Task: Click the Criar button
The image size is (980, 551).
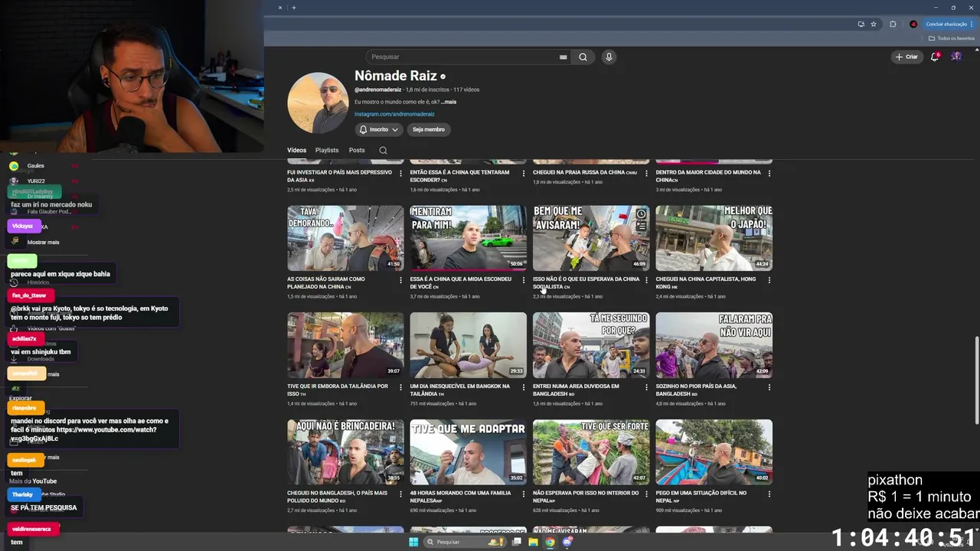Action: tap(906, 57)
